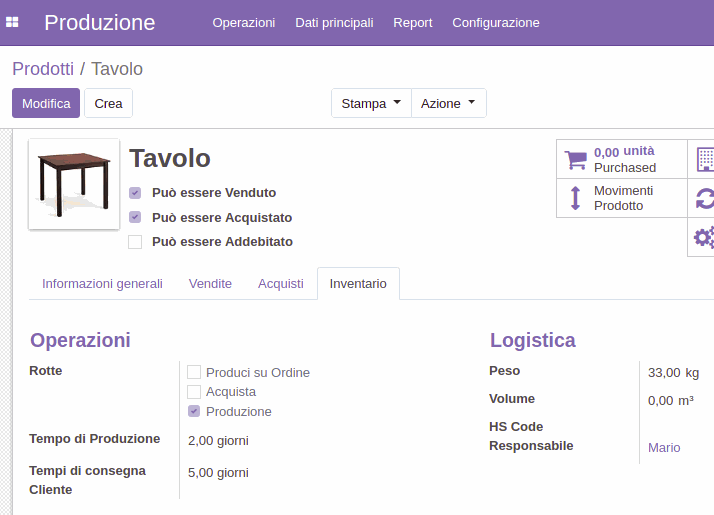Click the 5,00 giorni delivery time value
Image resolution: width=714 pixels, height=515 pixels.
coord(218,473)
